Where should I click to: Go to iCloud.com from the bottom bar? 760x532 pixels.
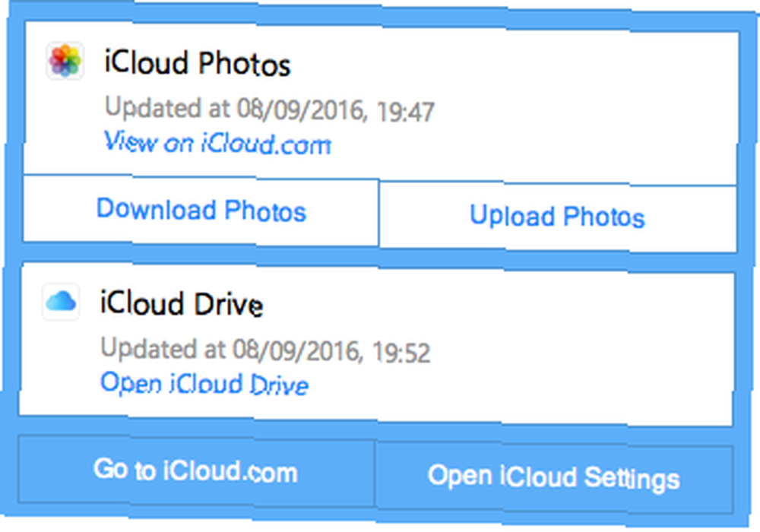[x=196, y=470]
